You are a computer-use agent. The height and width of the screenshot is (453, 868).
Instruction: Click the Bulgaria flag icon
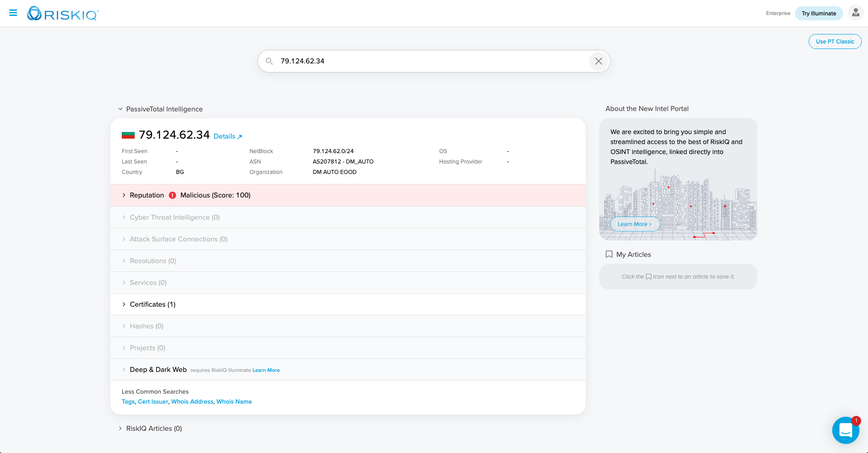tap(128, 135)
